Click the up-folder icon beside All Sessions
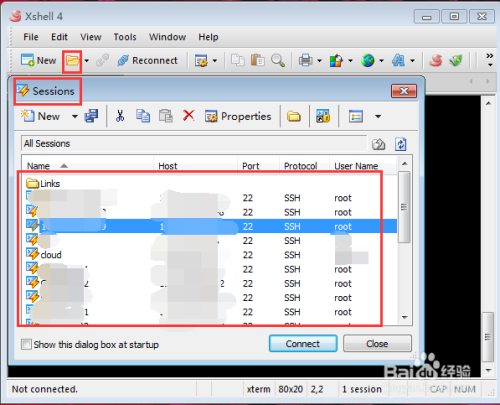The width and height of the screenshot is (500, 405). click(378, 144)
